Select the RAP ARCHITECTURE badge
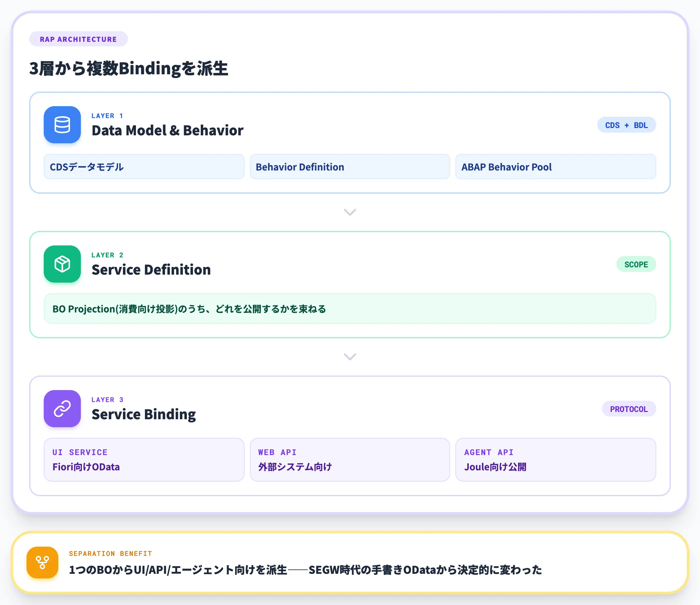 pyautogui.click(x=78, y=39)
